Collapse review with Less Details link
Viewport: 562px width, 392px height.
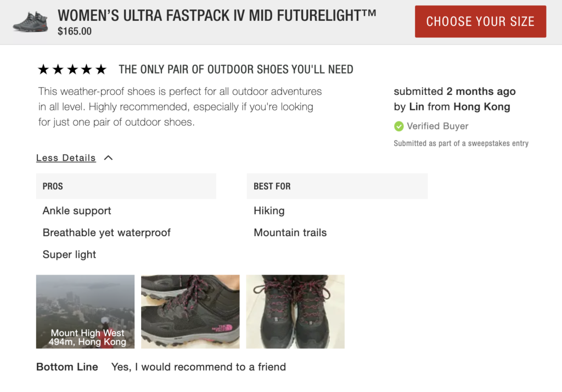point(66,158)
